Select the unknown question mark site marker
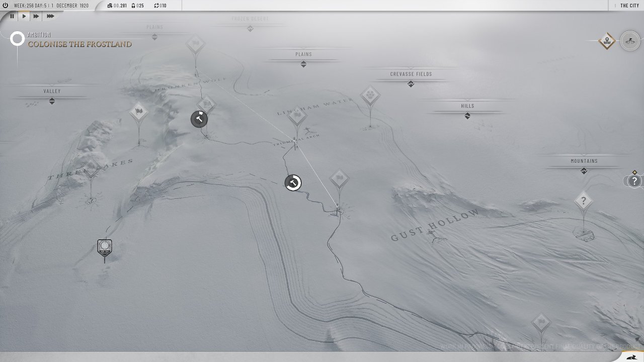Image resolution: width=644 pixels, height=362 pixels. pyautogui.click(x=584, y=202)
